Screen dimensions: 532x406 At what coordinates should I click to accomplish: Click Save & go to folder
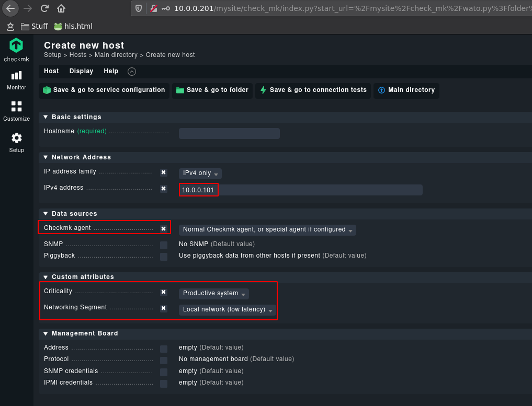pos(212,90)
